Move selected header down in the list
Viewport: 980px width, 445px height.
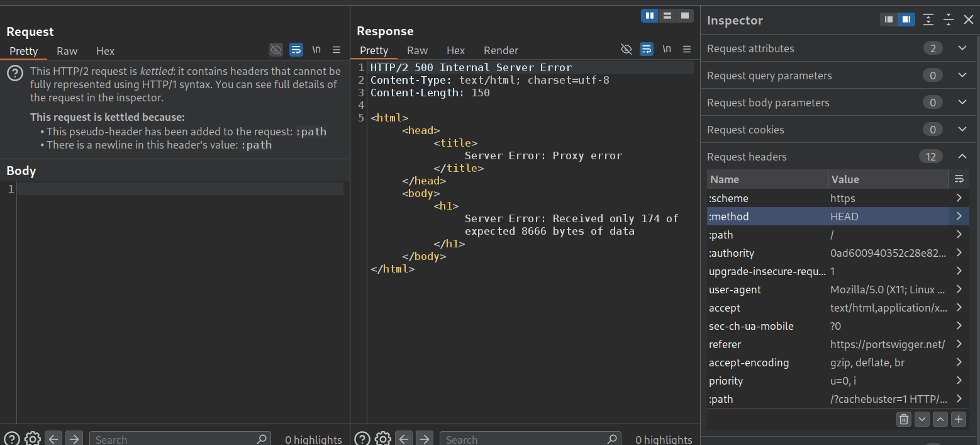click(x=922, y=419)
